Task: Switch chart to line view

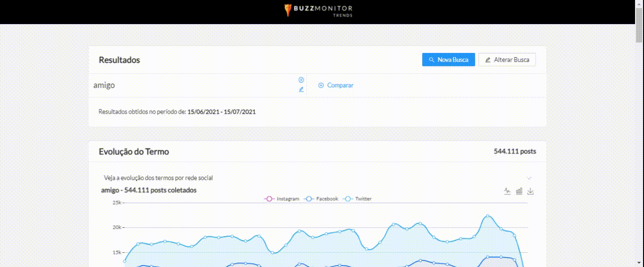Action: point(507,191)
